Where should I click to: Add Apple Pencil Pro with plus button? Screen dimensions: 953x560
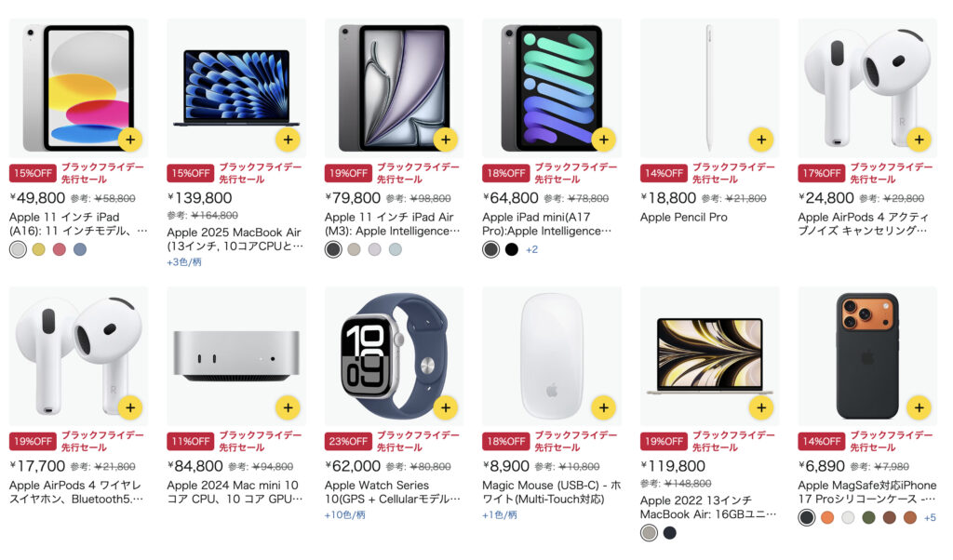(761, 140)
